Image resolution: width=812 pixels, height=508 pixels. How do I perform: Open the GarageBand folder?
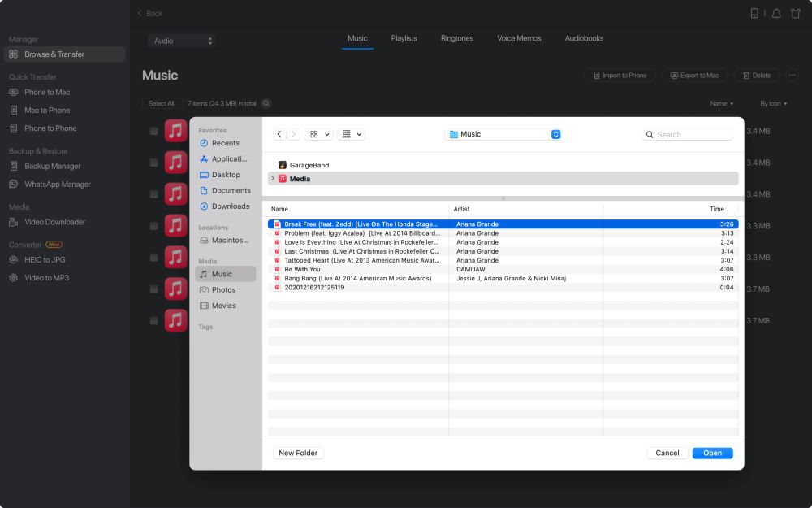[309, 165]
